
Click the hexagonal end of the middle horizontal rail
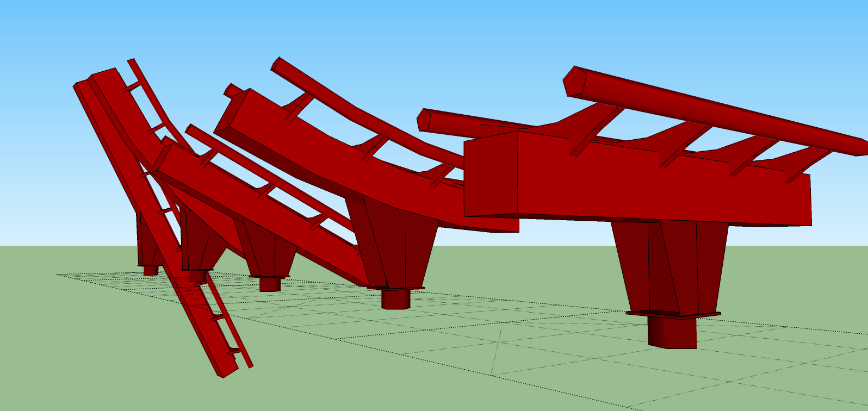click(423, 120)
